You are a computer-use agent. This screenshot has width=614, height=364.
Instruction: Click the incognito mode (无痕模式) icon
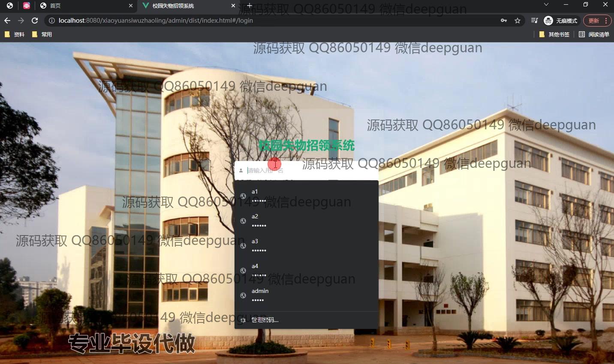click(x=548, y=20)
